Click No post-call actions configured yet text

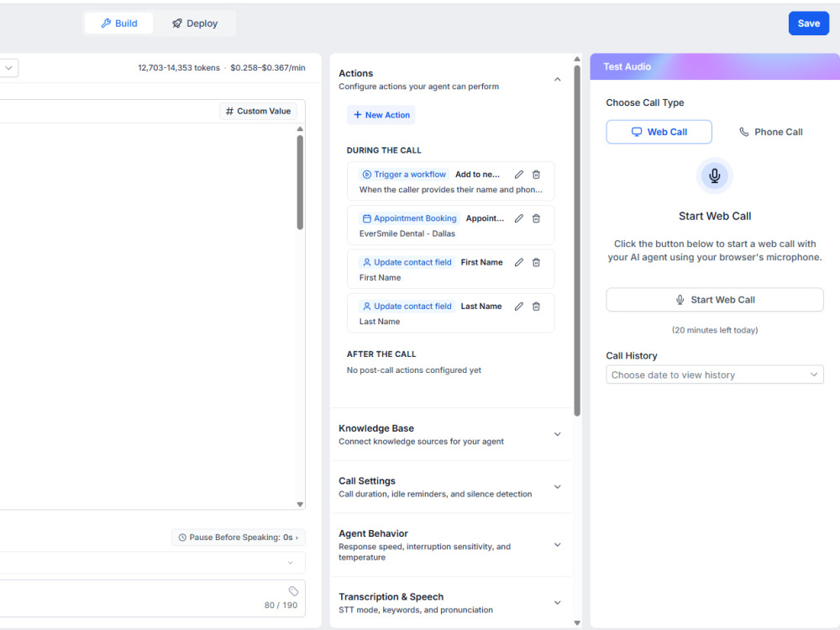tap(413, 370)
